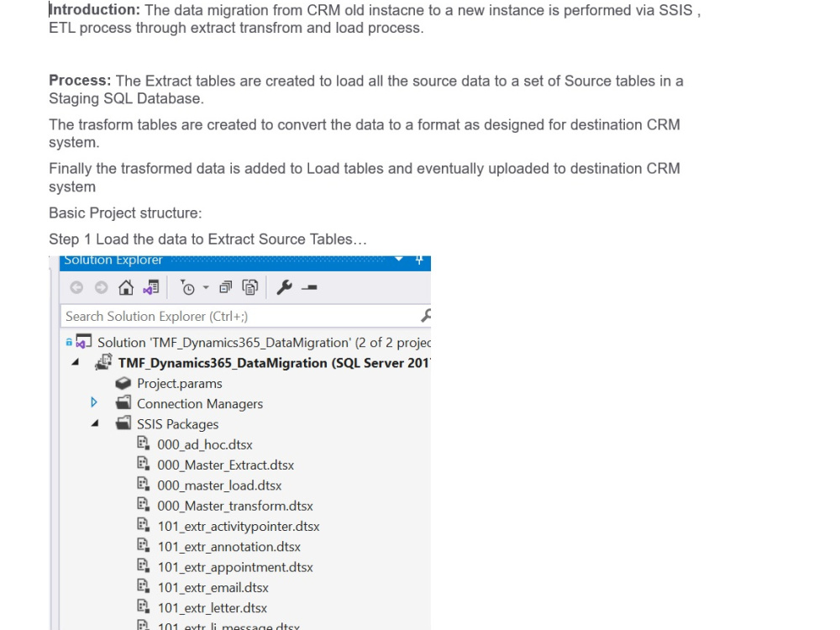Select 000_master_load.dtsx package

tap(219, 486)
